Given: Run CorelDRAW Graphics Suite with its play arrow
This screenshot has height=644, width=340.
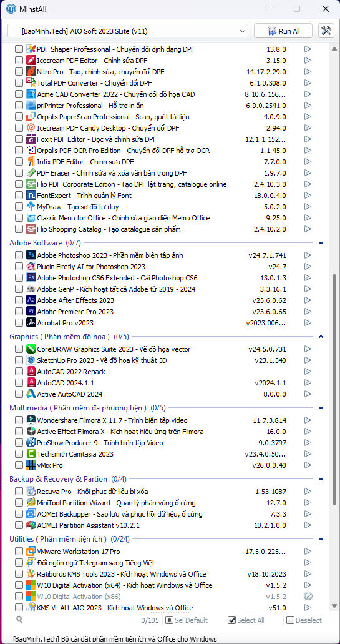Looking at the screenshot, I should tap(308, 349).
